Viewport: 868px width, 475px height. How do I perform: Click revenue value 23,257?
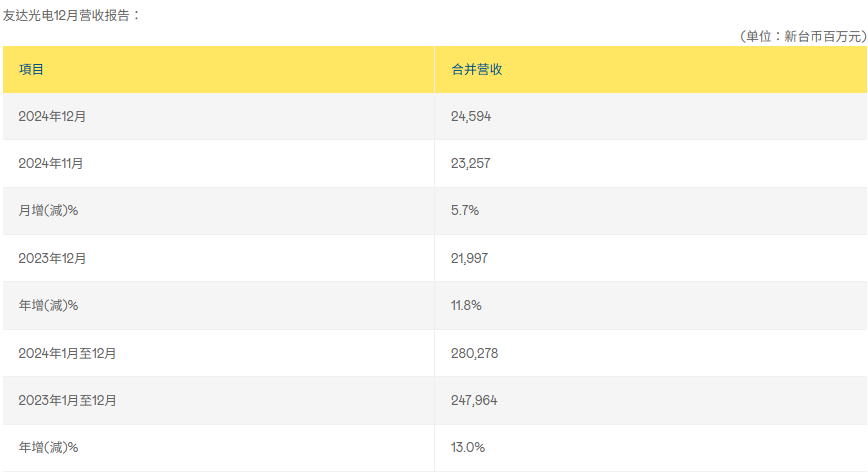[x=471, y=163]
